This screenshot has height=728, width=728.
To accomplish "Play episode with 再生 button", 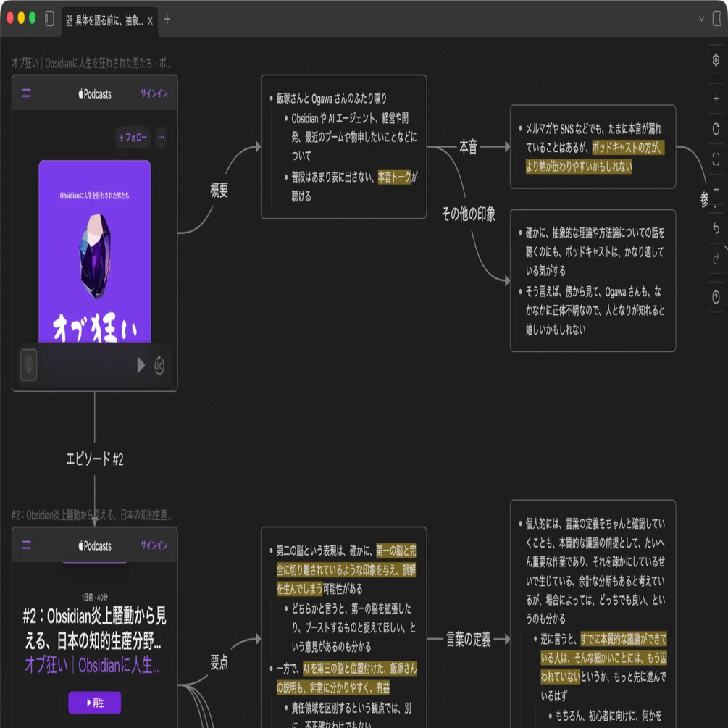I will (95, 703).
